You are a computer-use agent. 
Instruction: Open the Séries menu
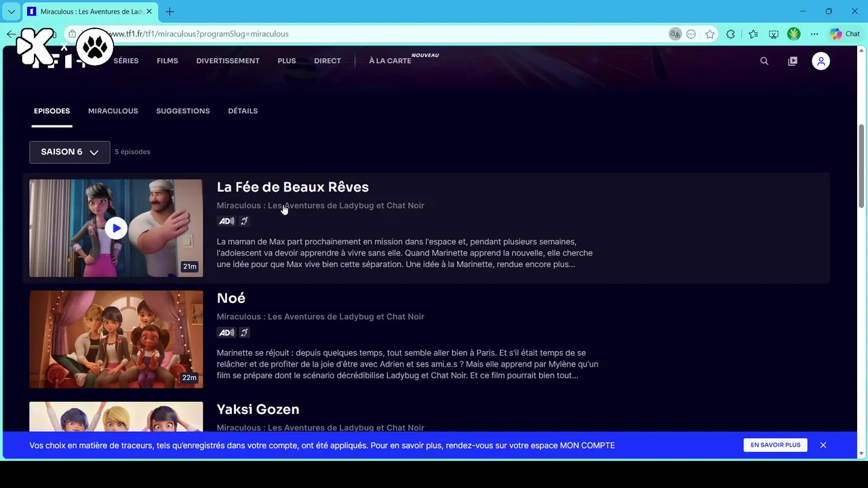tap(126, 61)
